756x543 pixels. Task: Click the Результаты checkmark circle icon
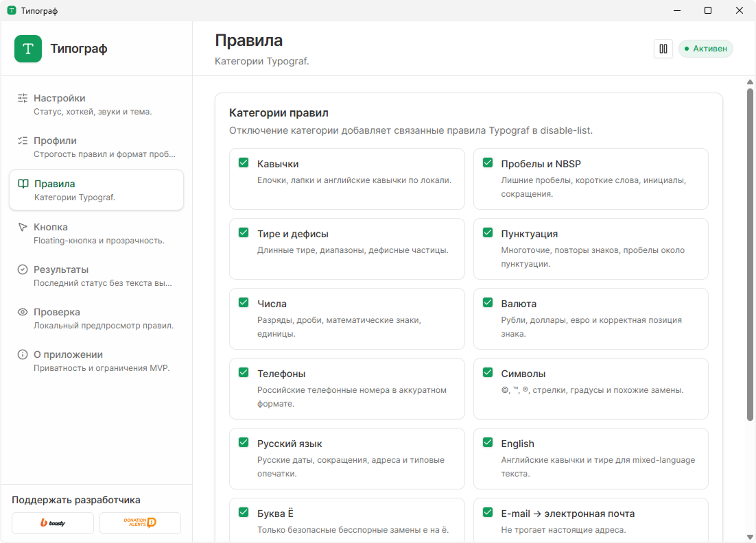(x=23, y=269)
